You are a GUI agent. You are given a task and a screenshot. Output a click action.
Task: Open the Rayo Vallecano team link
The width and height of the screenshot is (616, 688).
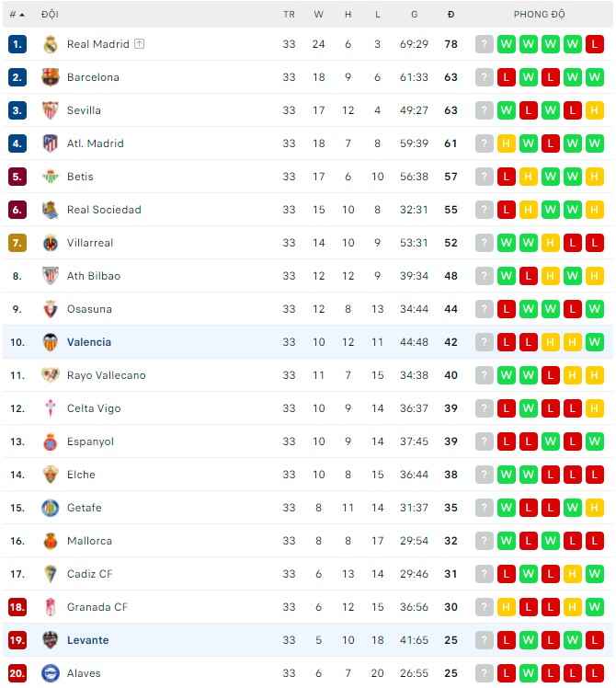click(106, 375)
